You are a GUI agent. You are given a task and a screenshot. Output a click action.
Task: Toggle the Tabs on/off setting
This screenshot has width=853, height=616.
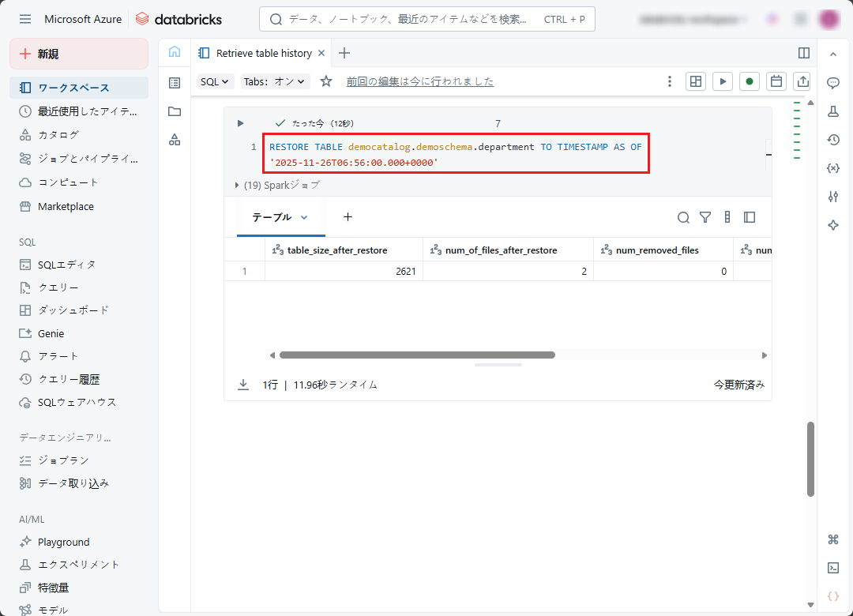(275, 81)
